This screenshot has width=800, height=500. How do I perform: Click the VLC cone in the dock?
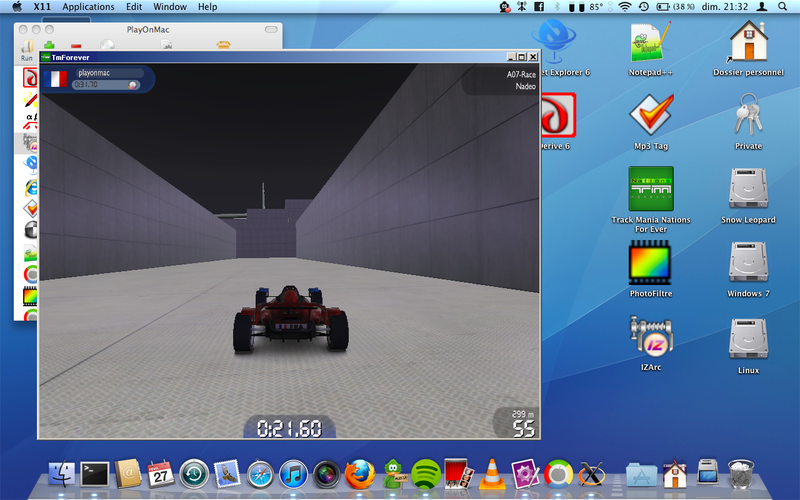[491, 472]
